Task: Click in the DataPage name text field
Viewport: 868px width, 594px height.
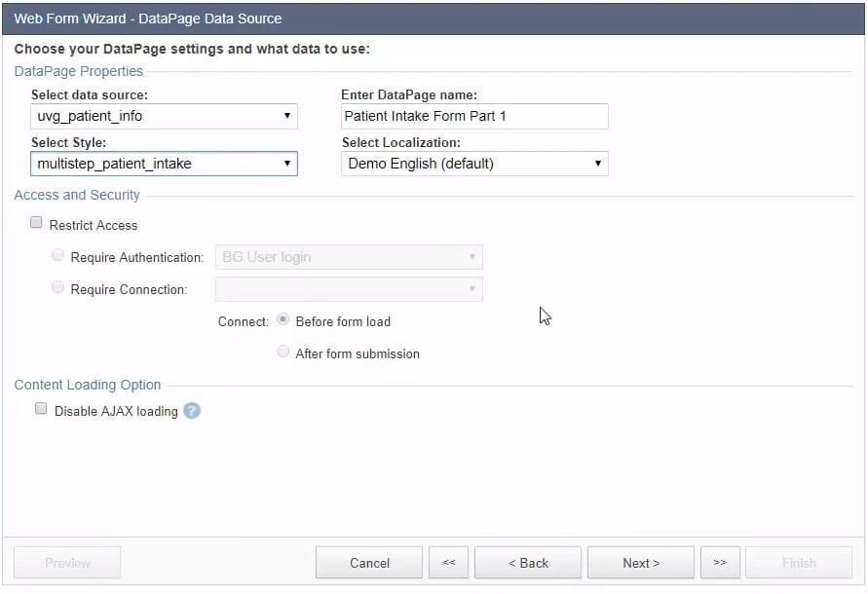Action: pos(474,117)
